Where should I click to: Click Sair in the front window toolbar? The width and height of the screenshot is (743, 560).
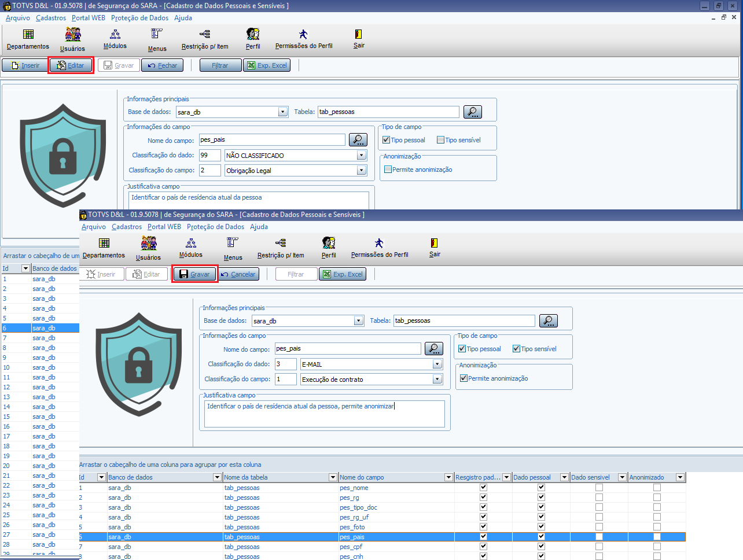point(435,248)
